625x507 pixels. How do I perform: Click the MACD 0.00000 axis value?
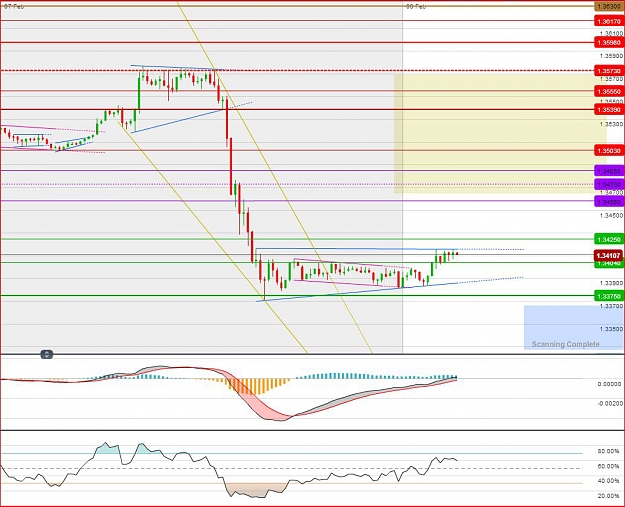pos(609,384)
